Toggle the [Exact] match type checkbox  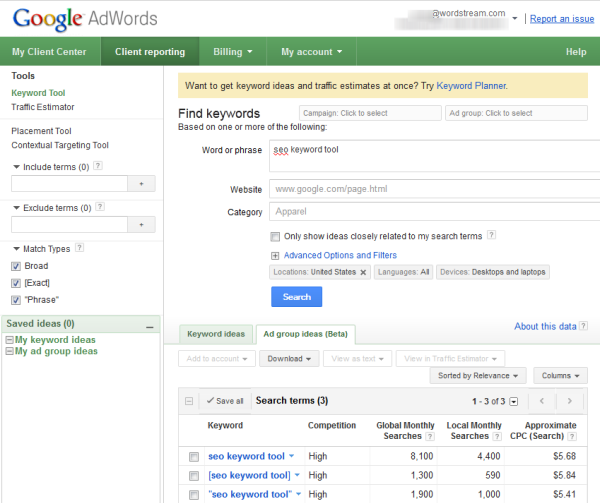pos(16,283)
